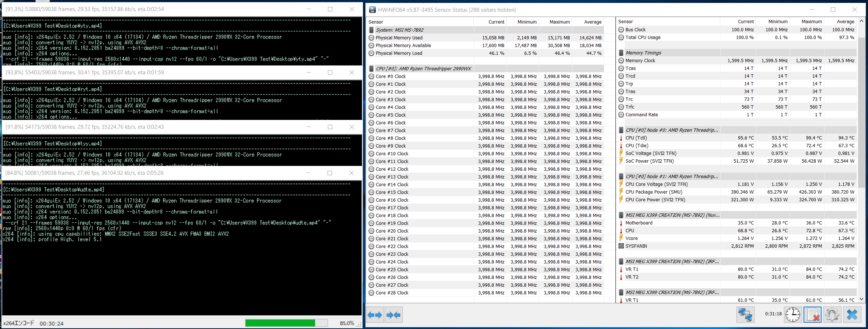The image size is (868, 329).
Task: Select the Memory Clock row
Action: point(736,60)
